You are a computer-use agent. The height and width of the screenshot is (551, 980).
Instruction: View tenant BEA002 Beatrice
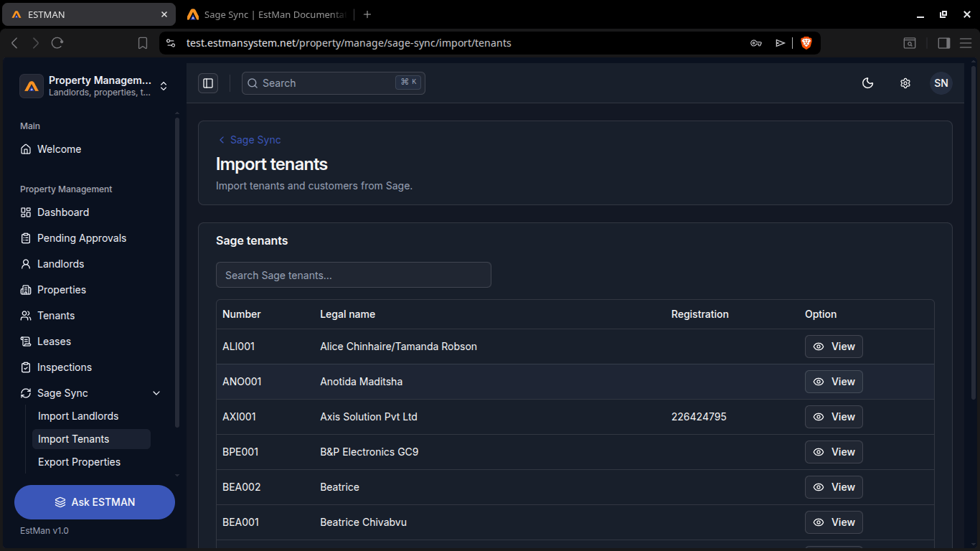(834, 487)
